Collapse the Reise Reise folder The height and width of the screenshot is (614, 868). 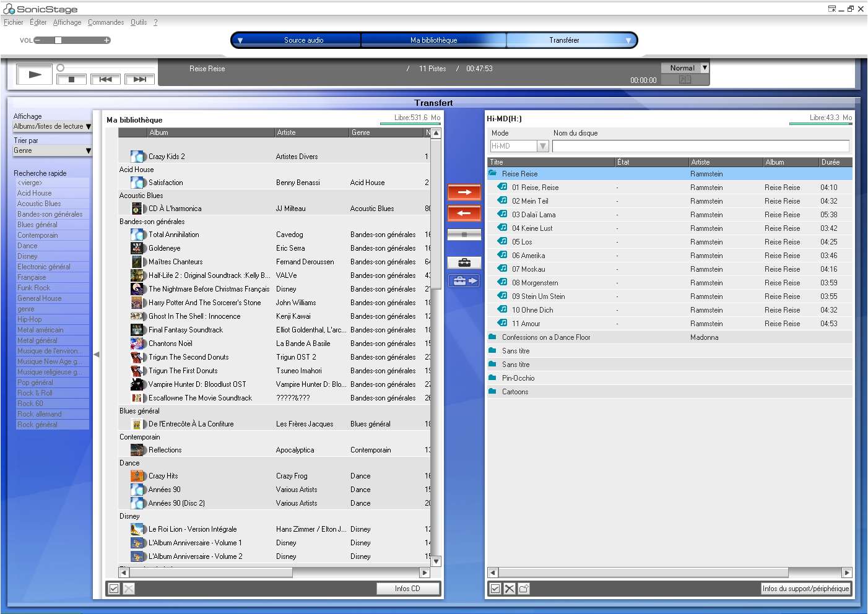pyautogui.click(x=493, y=174)
